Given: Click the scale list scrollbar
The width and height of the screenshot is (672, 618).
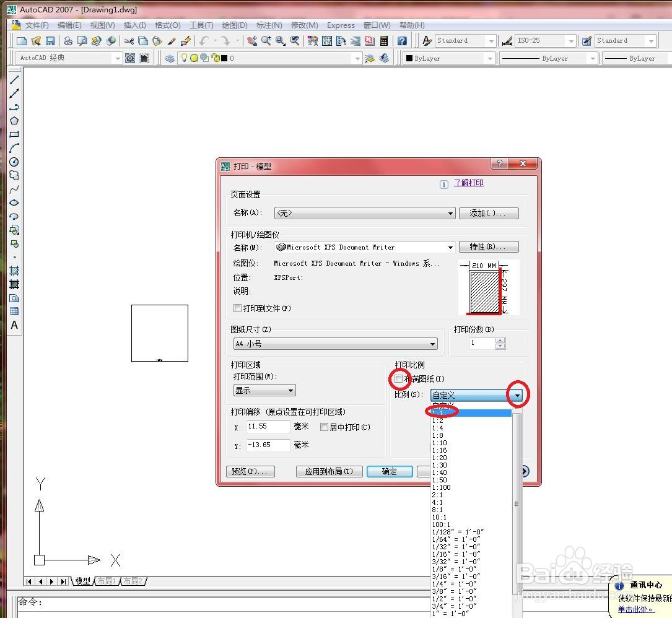Looking at the screenshot, I should tap(517, 504).
